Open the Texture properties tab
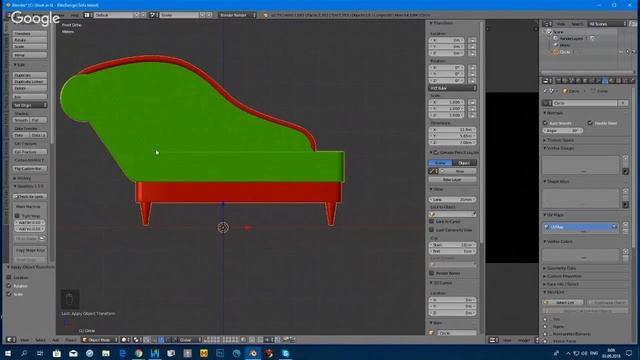This screenshot has width=640, height=360. (618, 81)
